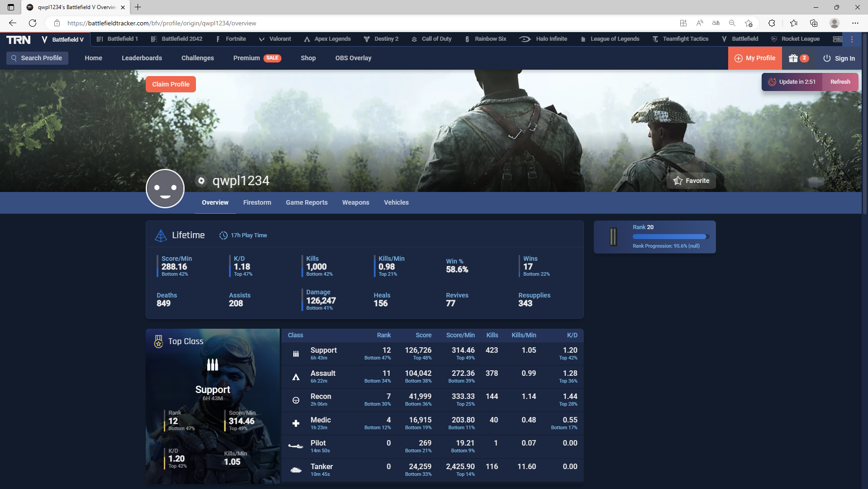The width and height of the screenshot is (868, 489).
Task: Select the Support class icon in the table
Action: (x=296, y=354)
